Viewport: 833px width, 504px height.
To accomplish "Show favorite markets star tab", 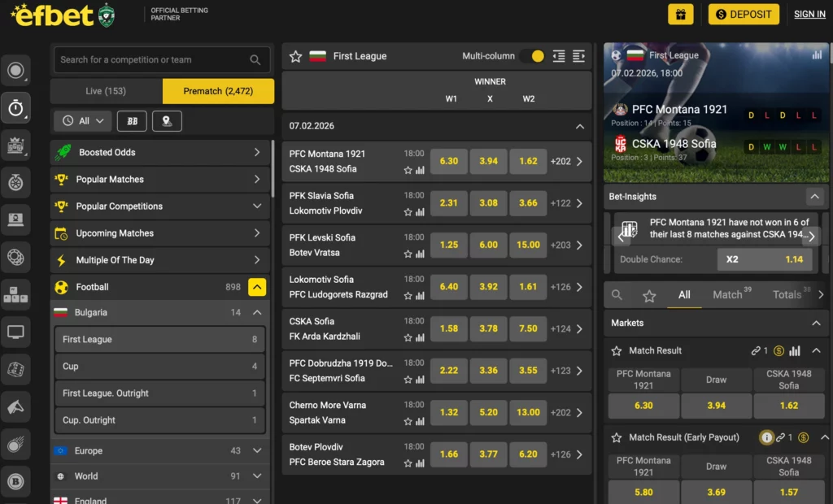I will tap(649, 295).
